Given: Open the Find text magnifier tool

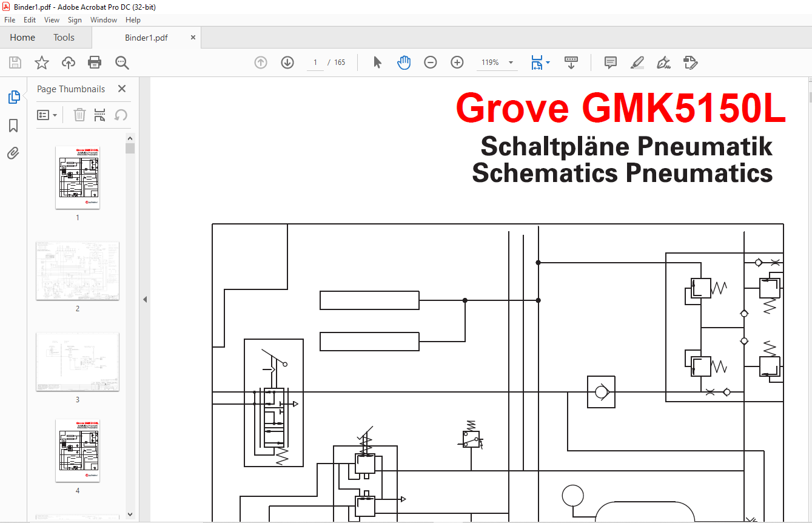Looking at the screenshot, I should (x=122, y=62).
